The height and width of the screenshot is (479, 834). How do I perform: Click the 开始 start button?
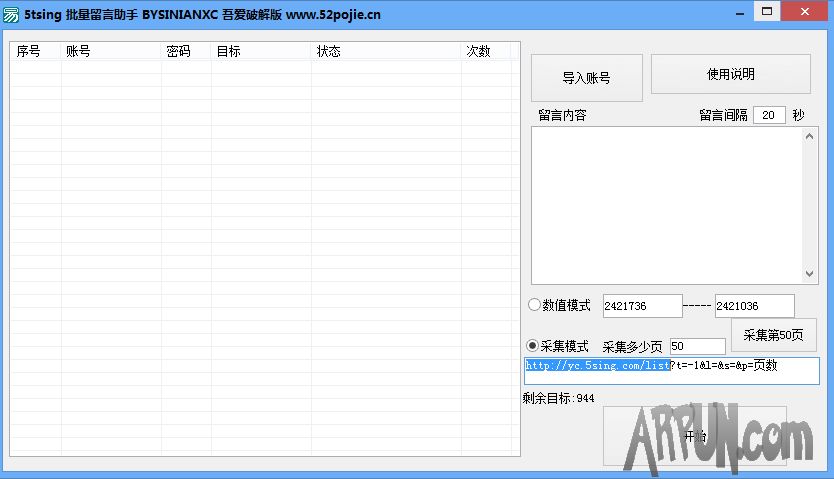coord(695,436)
